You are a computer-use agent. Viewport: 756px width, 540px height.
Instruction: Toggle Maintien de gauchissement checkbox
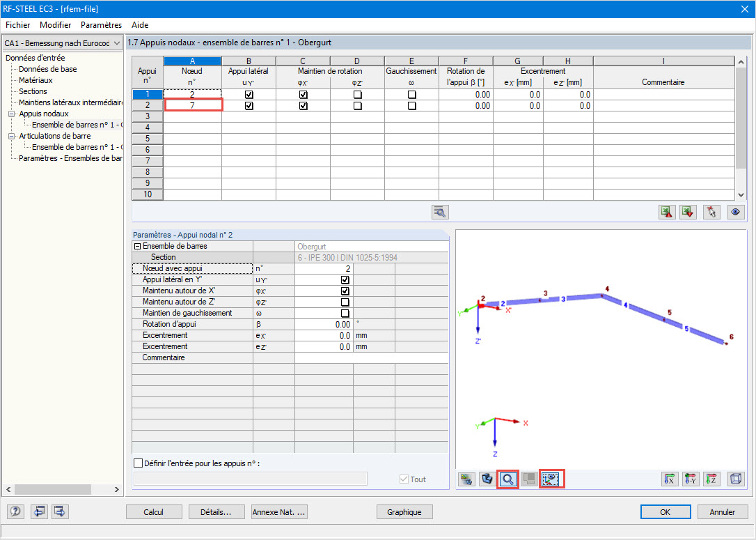coord(345,313)
